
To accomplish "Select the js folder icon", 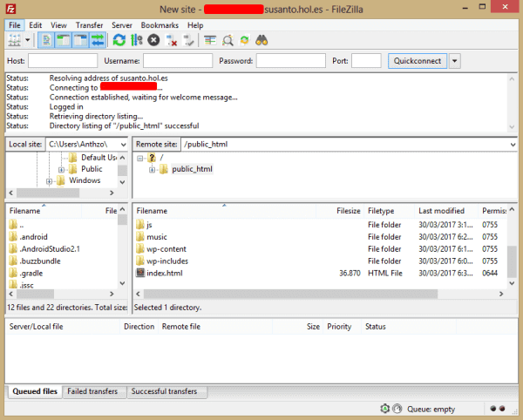I will coord(140,224).
